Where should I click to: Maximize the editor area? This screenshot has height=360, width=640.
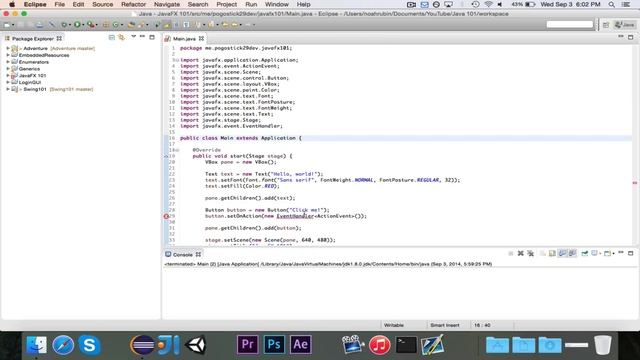pyautogui.click(x=631, y=37)
